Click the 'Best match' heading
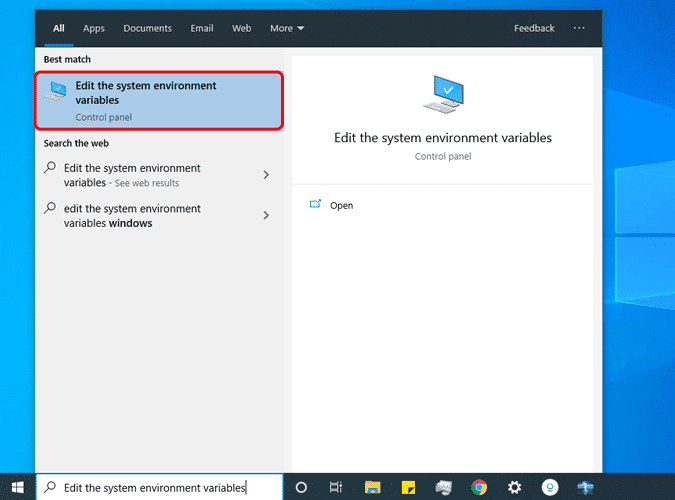Viewport: 675px width, 500px height. point(67,59)
